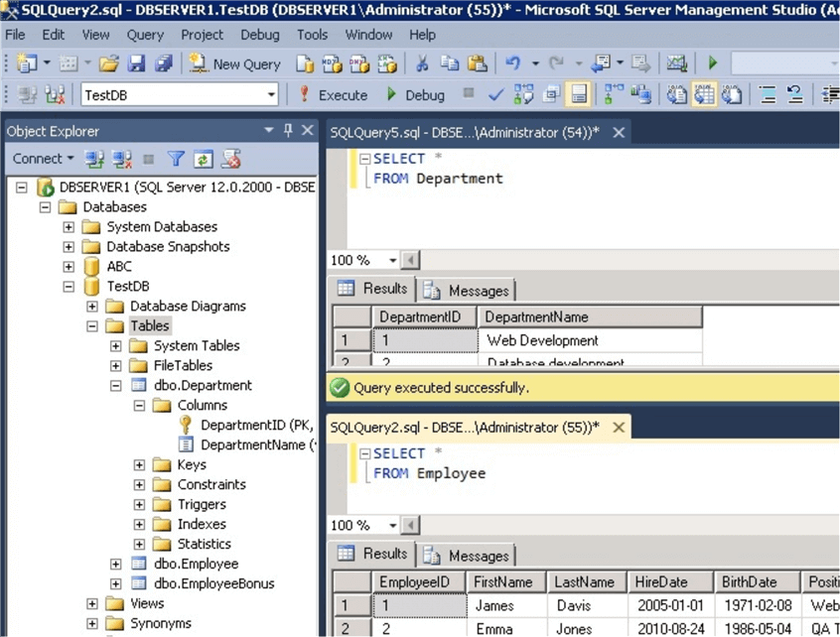Screen dimensions: 840x637
Task: Click the Paste clipboard icon
Action: coord(477,64)
